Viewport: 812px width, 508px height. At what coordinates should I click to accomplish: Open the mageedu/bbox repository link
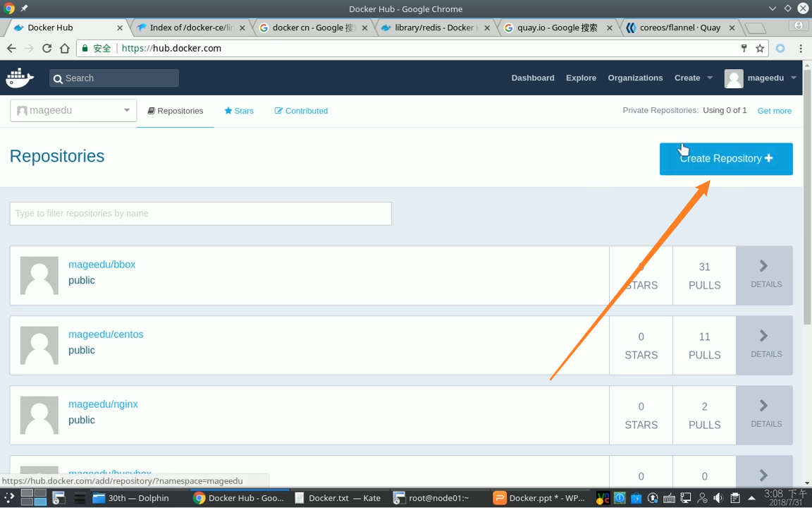[102, 265]
